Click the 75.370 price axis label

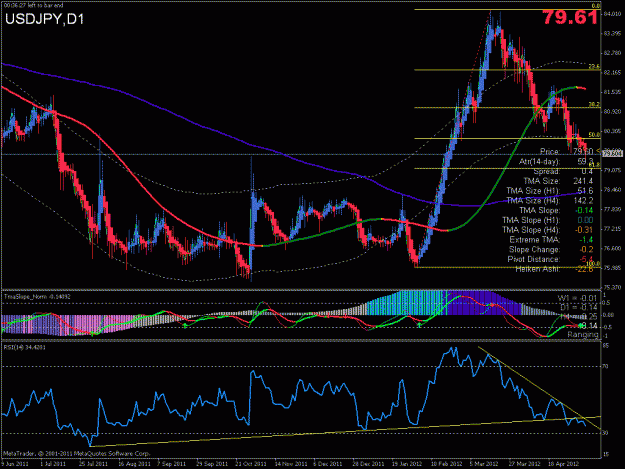pos(613,287)
